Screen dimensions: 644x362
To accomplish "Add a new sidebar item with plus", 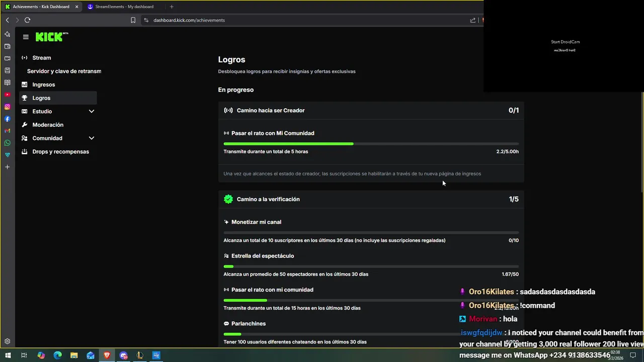I will [x=7, y=167].
